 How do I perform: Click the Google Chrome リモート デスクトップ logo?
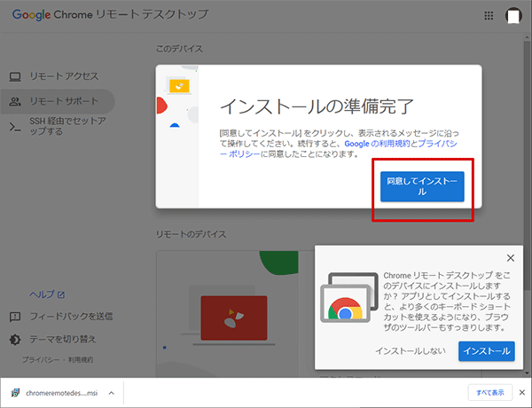point(110,15)
